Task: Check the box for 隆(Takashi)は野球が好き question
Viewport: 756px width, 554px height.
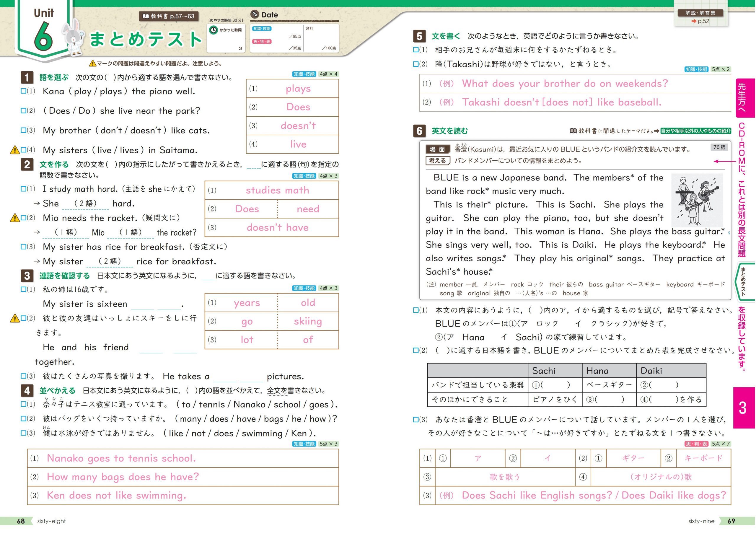Action: pyautogui.click(x=416, y=64)
